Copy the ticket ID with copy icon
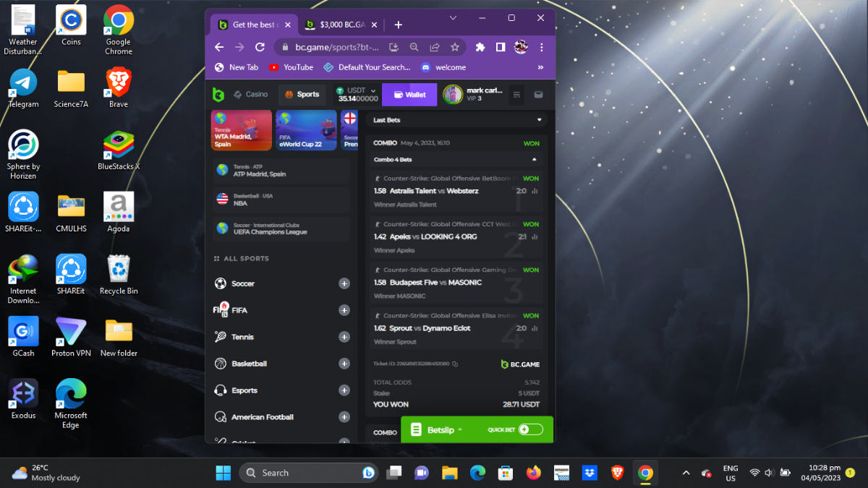Screen dimensions: 868x488 455,364
